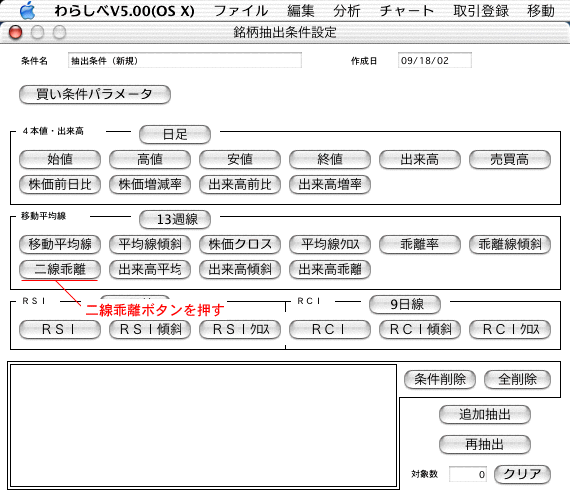Select the 終値 condition button
This screenshot has width=570, height=500.
330,160
